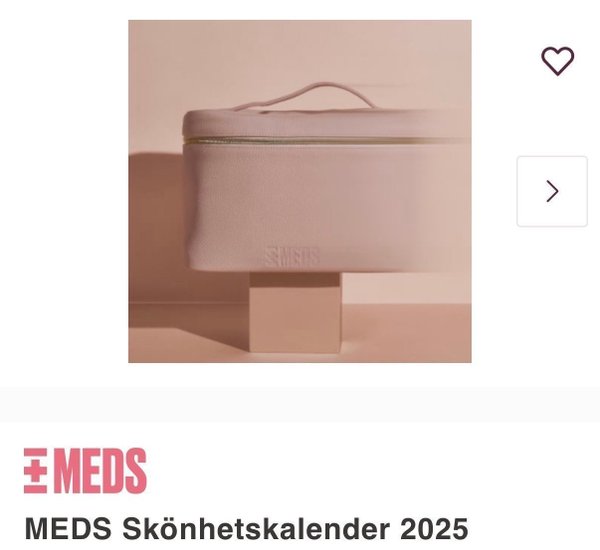Open the MEDS Skönhetskalender 2025 title

[246, 529]
